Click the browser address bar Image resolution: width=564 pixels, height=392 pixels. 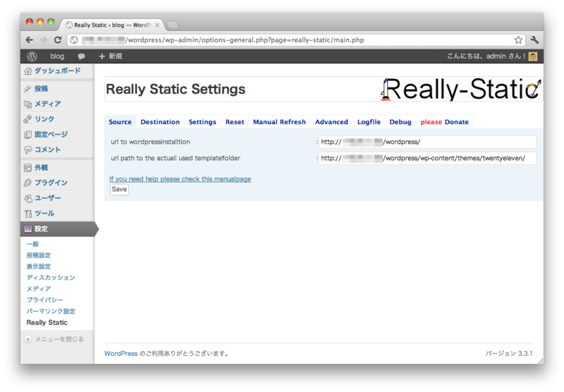(x=295, y=40)
